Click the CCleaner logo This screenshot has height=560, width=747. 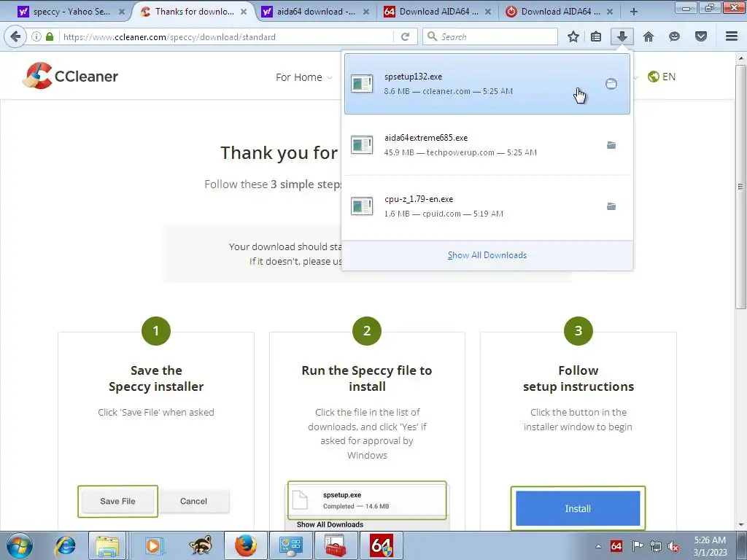click(x=70, y=76)
